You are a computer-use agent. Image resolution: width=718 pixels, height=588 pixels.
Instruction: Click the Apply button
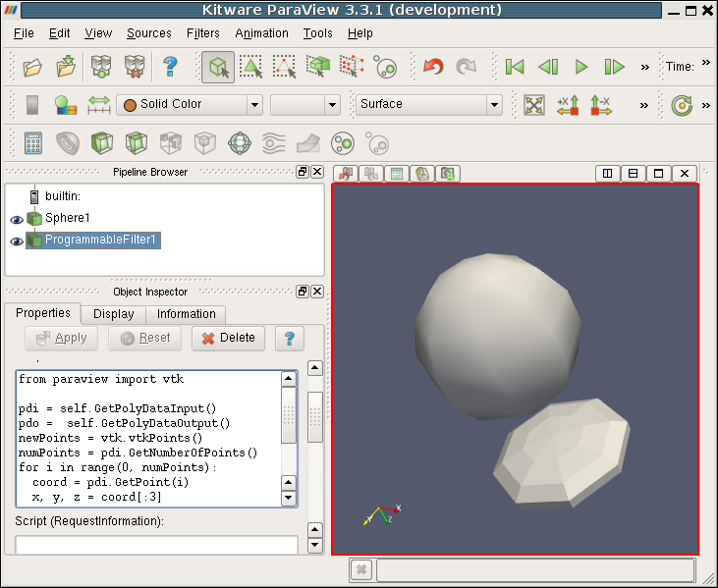(61, 338)
